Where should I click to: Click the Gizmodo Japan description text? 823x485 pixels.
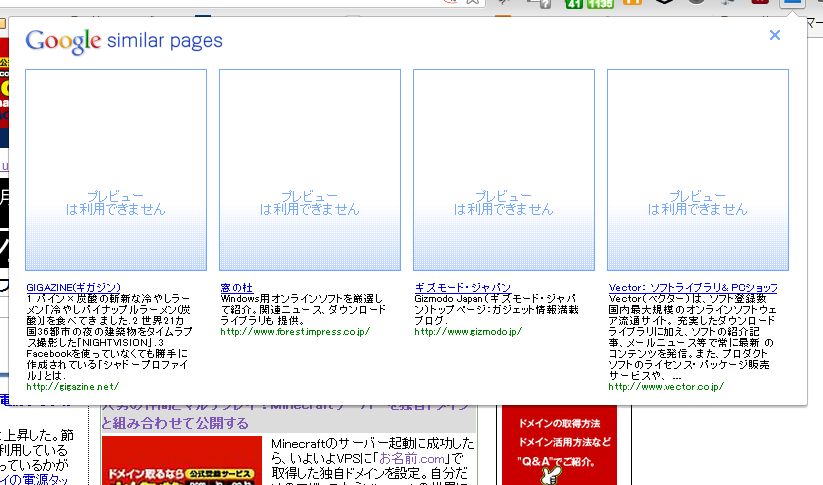497,310
